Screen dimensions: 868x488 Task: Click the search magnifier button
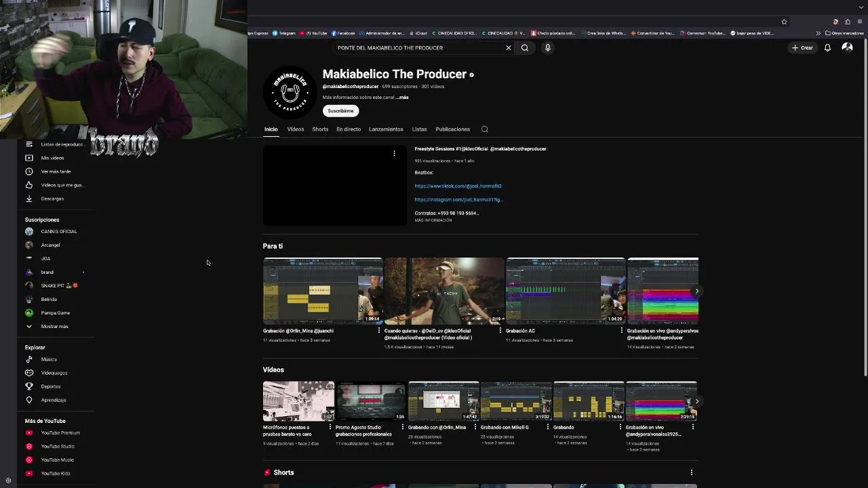(x=525, y=48)
